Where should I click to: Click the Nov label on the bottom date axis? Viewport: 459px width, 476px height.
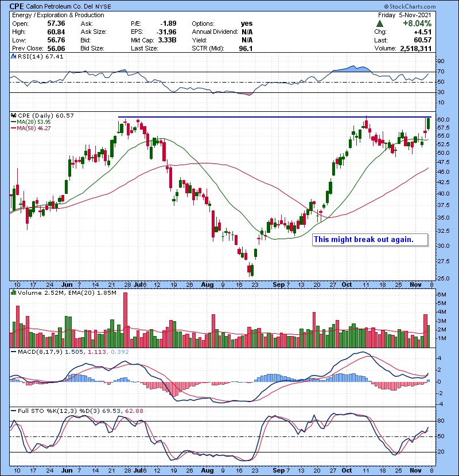coord(415,470)
